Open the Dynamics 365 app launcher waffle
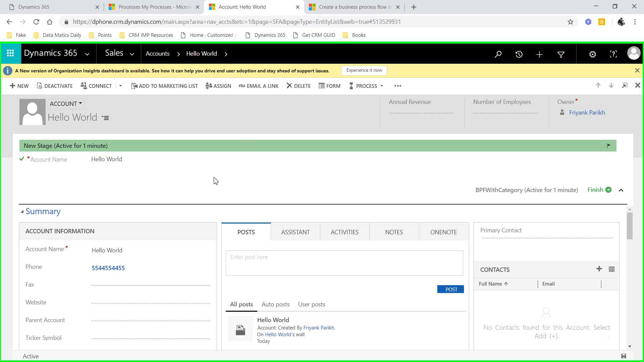Image resolution: width=644 pixels, height=362 pixels. click(10, 53)
